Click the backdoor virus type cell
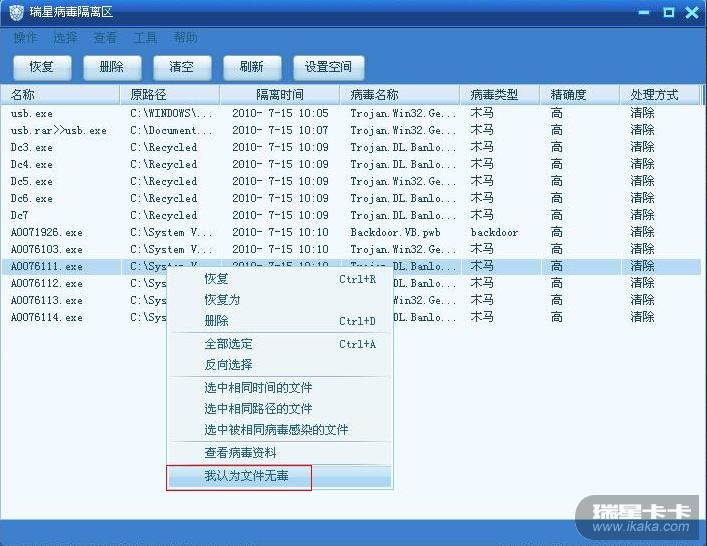 [494, 233]
